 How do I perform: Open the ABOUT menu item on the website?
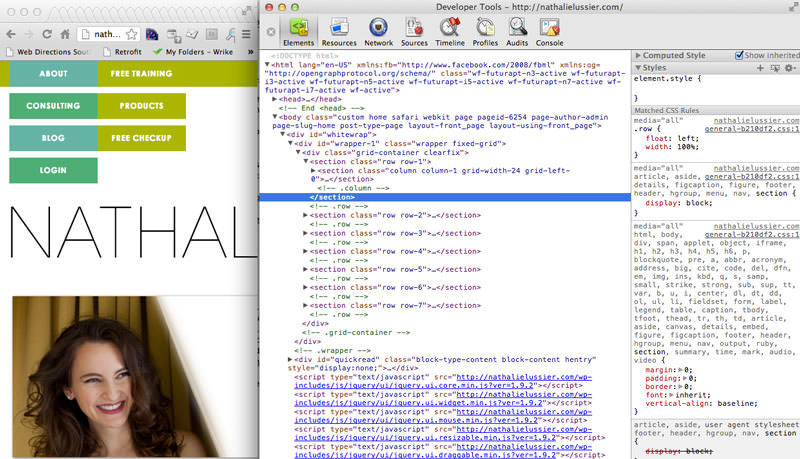53,73
